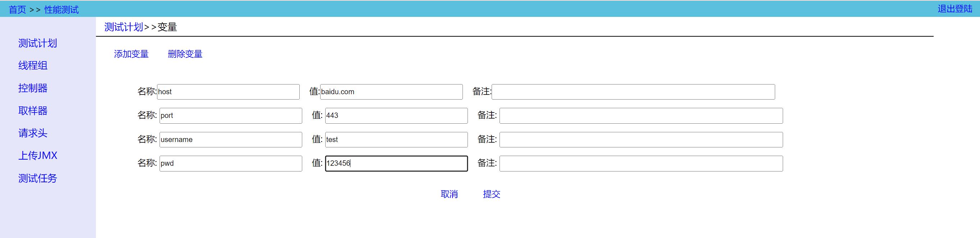Image resolution: width=980 pixels, height=238 pixels.
Task: Click the 删除变量 link
Action: pos(185,54)
